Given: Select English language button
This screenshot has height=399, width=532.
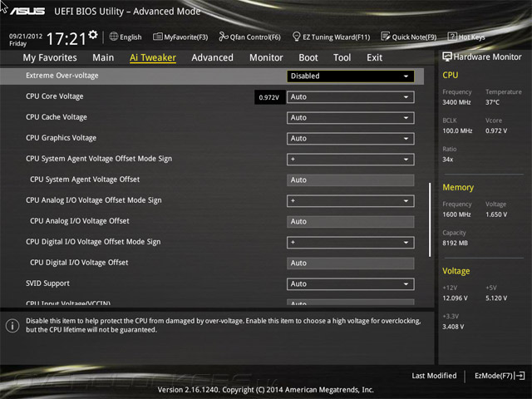Looking at the screenshot, I should point(131,37).
